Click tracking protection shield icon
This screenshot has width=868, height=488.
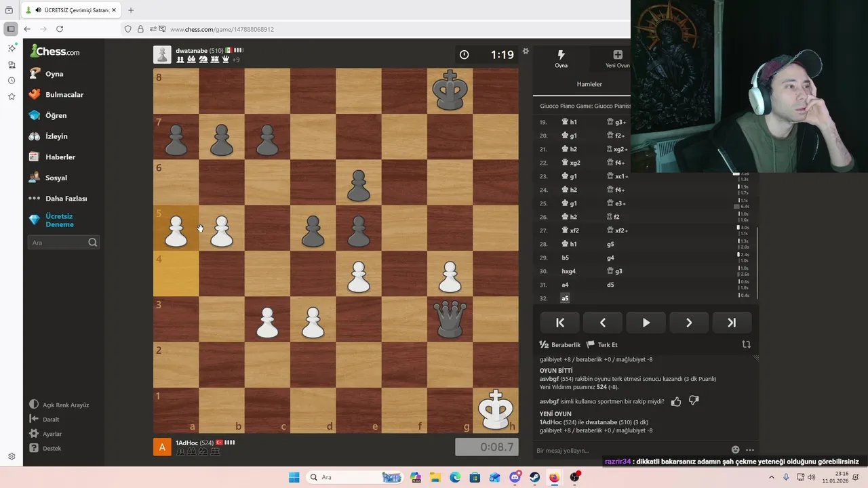pyautogui.click(x=127, y=29)
